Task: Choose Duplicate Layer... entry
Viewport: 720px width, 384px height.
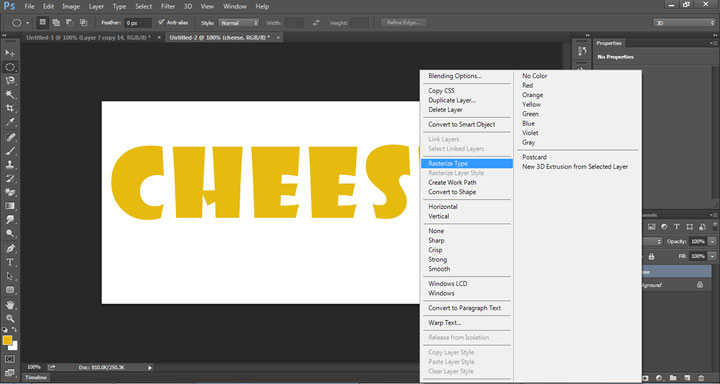Action: pos(452,100)
